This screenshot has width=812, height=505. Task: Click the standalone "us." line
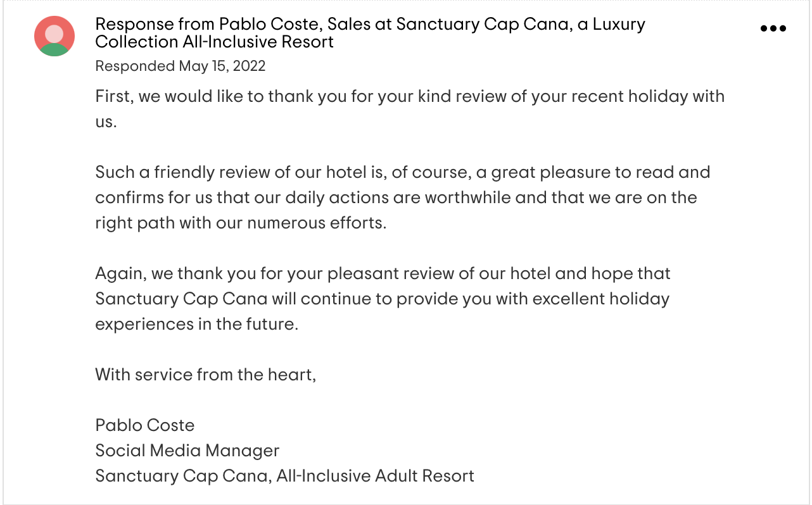coord(106,122)
